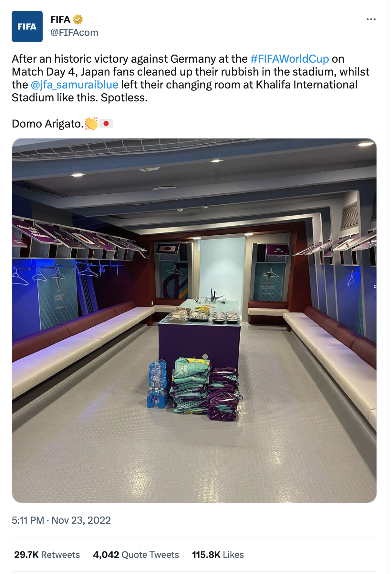Click the Japan flag emoji

[x=106, y=123]
